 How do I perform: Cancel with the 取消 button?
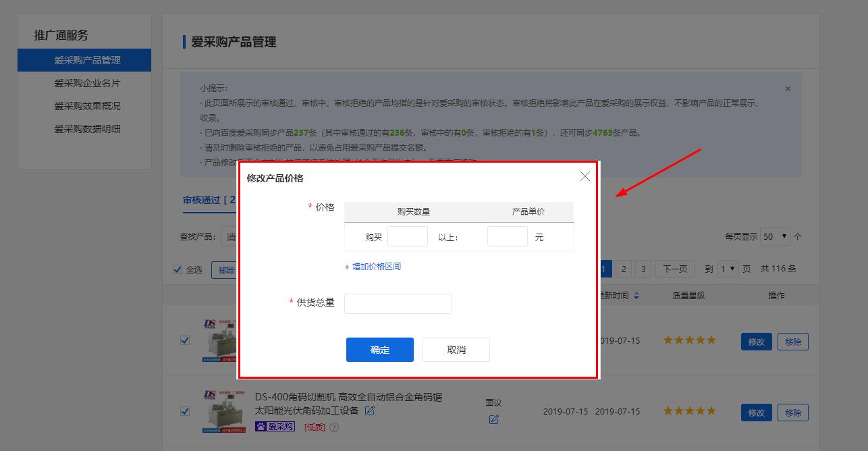[456, 350]
